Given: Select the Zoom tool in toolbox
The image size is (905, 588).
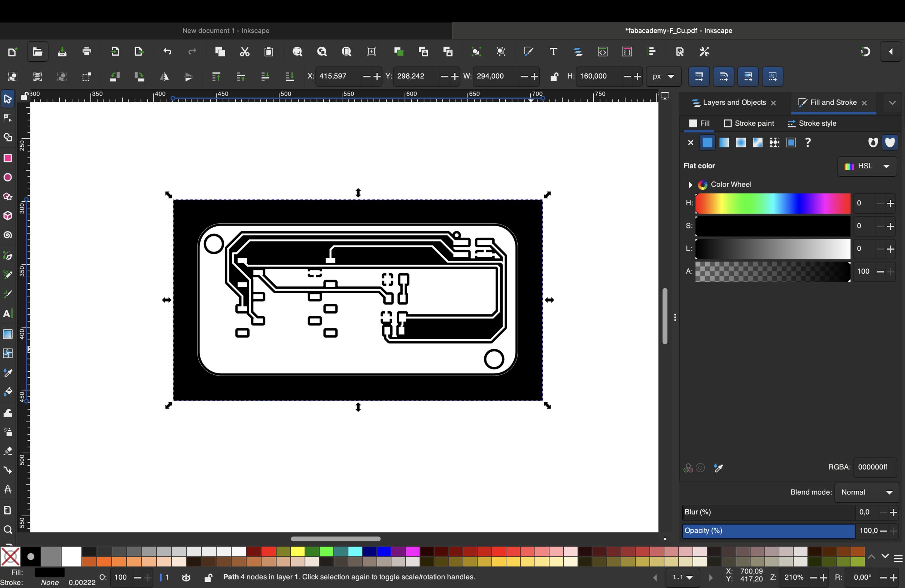Looking at the screenshot, I should tap(8, 530).
